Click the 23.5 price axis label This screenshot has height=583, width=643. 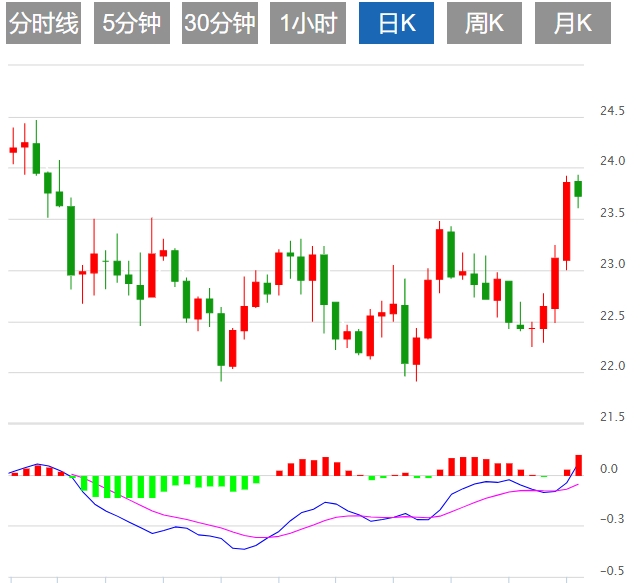[x=612, y=213]
